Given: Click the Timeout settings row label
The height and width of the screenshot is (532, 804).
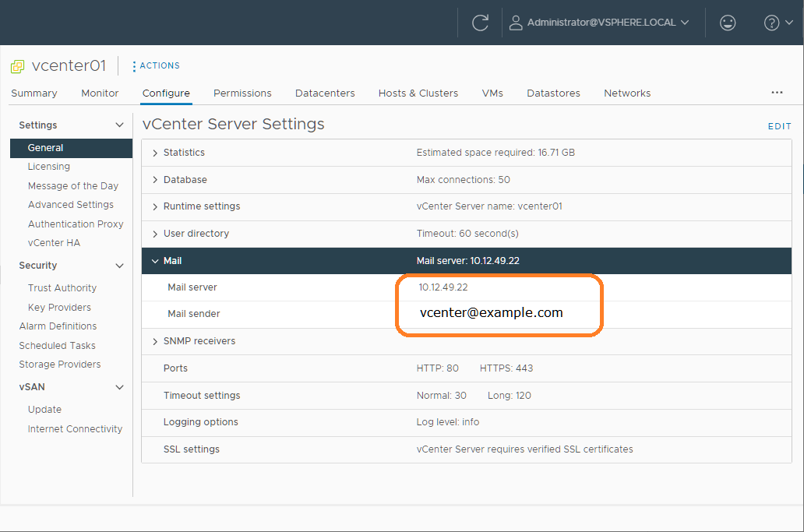Looking at the screenshot, I should [202, 396].
